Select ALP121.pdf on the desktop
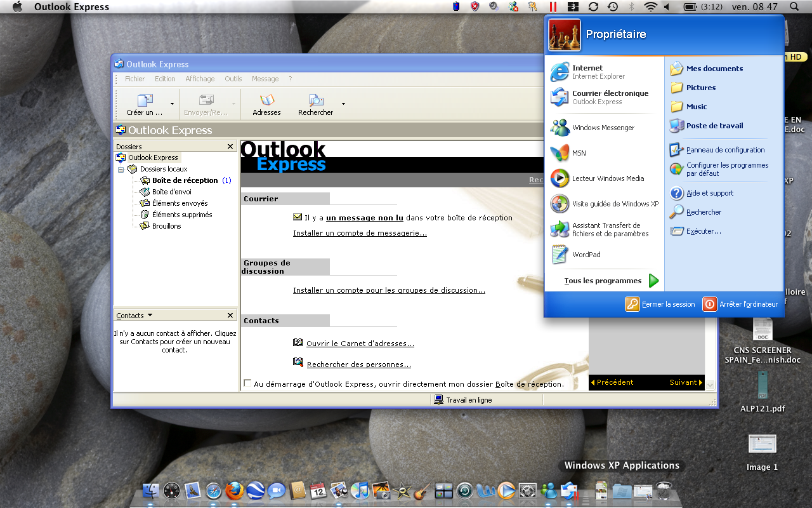Image resolution: width=812 pixels, height=508 pixels. tap(763, 392)
